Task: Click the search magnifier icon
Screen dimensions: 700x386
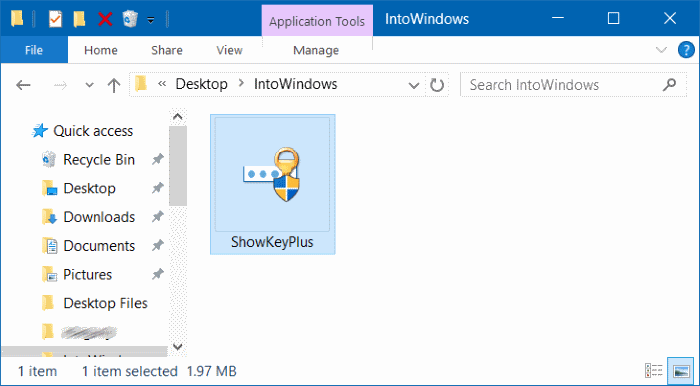Action: pos(669,84)
